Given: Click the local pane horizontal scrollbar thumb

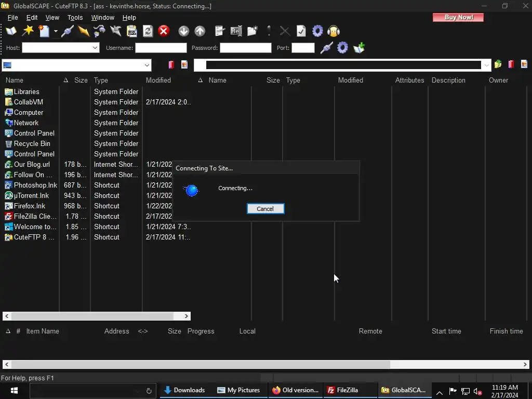Looking at the screenshot, I should 92,316.
